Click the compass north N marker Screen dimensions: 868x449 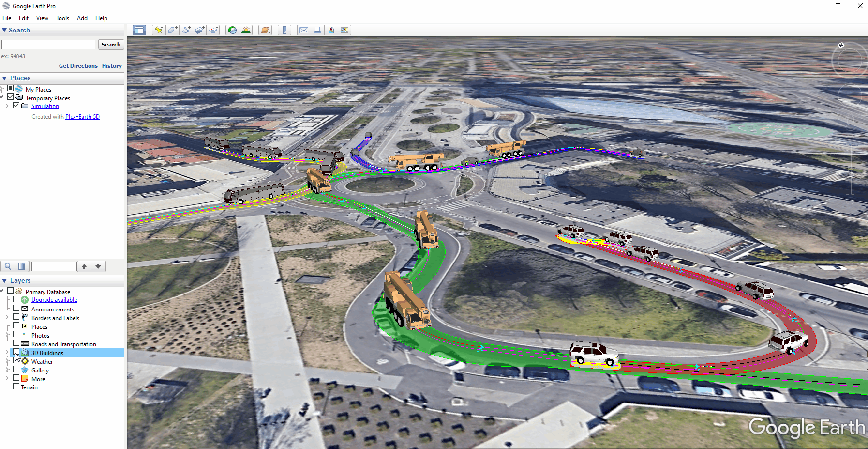click(841, 45)
